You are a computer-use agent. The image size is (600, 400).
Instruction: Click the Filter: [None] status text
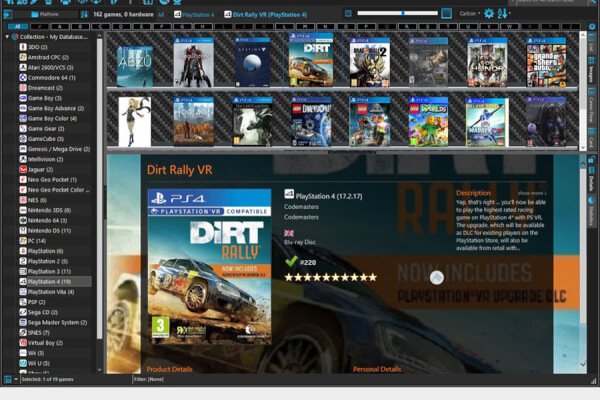[149, 379]
